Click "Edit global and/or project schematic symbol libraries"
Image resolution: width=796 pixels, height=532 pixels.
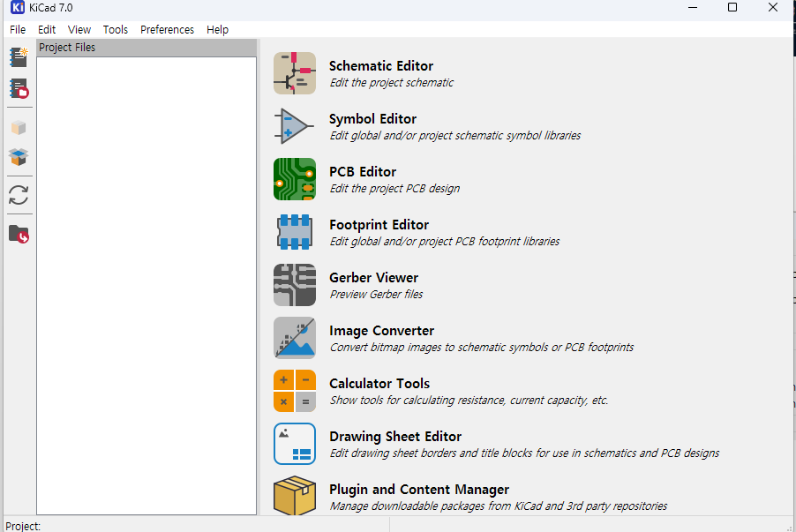[x=454, y=136]
